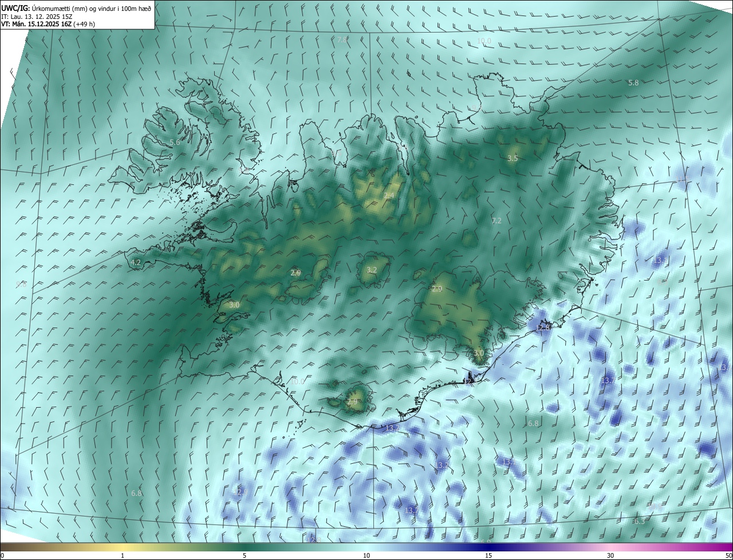Click the '6.3' value label on the map
Viewport: 733px width, 560px height.
(640, 521)
